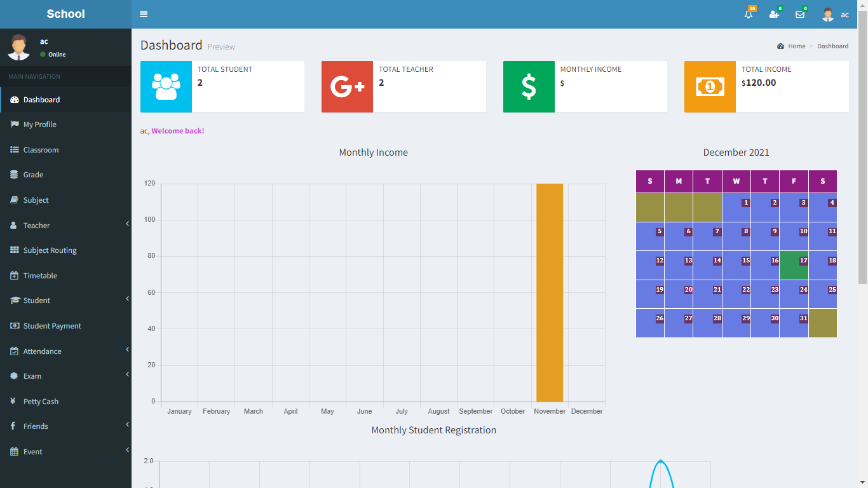Click the Subject Routing grid icon
The image size is (868, 488).
[x=15, y=250]
